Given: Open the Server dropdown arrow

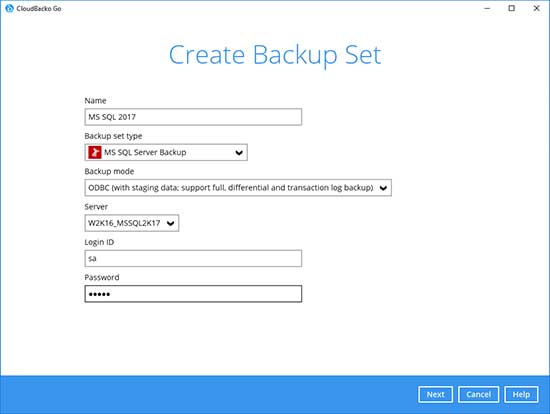Looking at the screenshot, I should [x=170, y=223].
